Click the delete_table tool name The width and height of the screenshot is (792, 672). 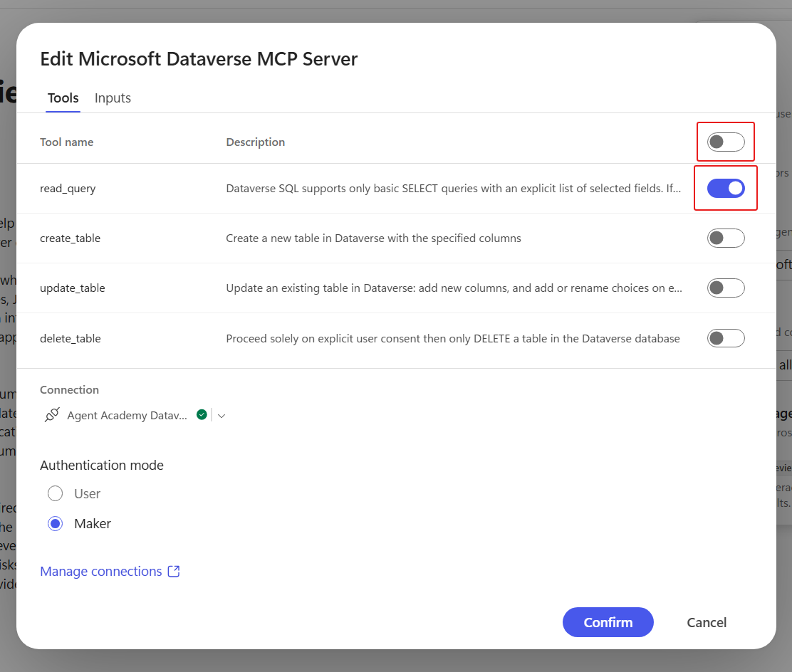tap(71, 338)
